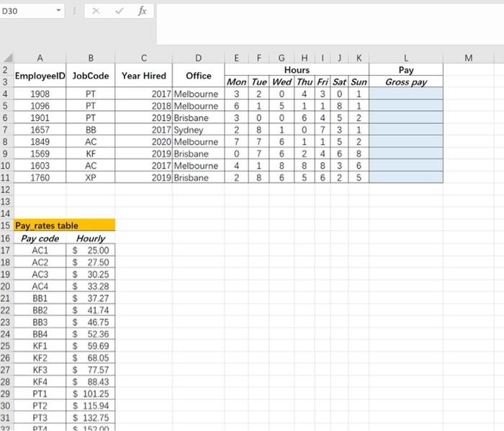
Task: Click the Pay_rates table title cell
Action: 64,225
